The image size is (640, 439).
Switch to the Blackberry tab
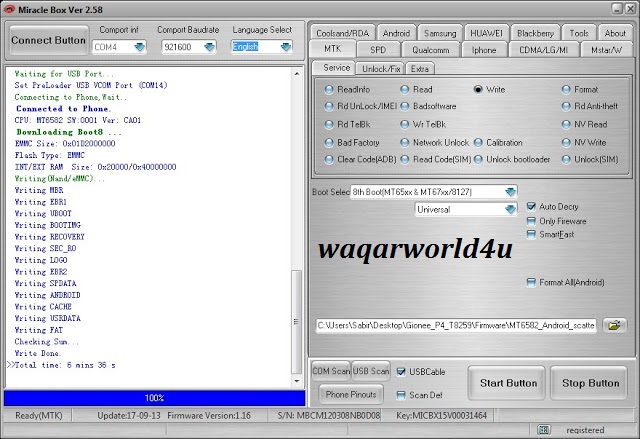pos(535,33)
